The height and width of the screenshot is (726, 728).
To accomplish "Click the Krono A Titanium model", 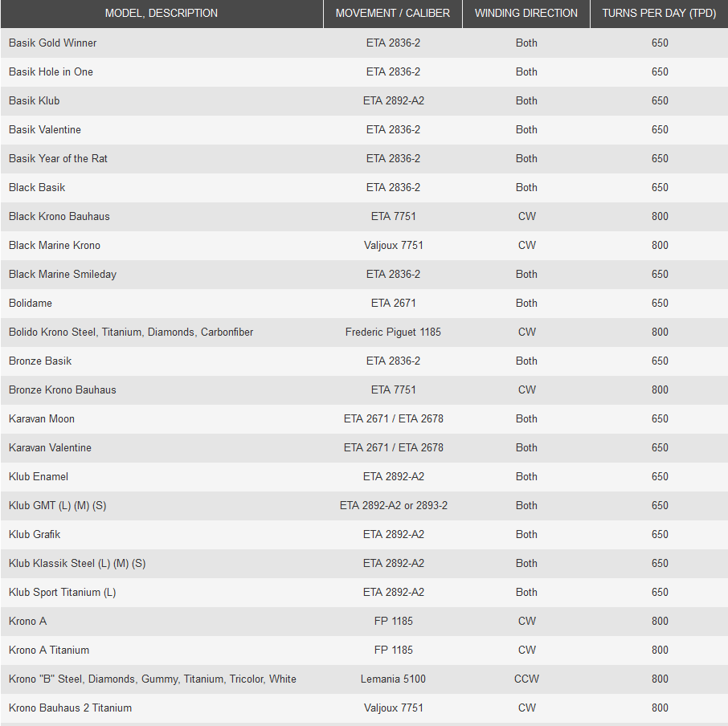I will tap(49, 650).
